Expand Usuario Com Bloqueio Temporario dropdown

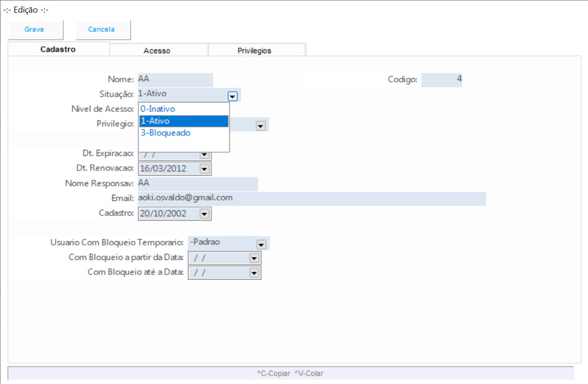coord(261,244)
